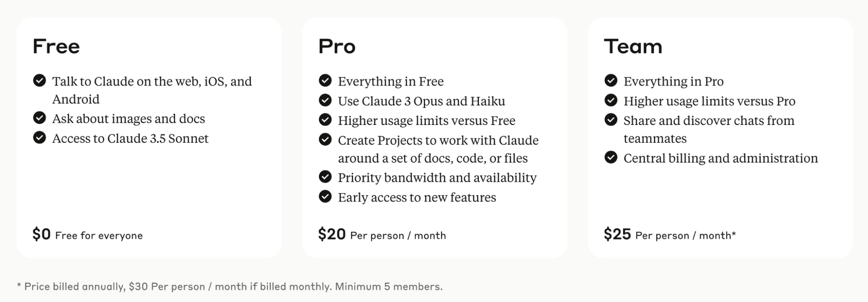Screen dimensions: 868x302
Task: Click the $20 Per person / month price
Action: [382, 235]
